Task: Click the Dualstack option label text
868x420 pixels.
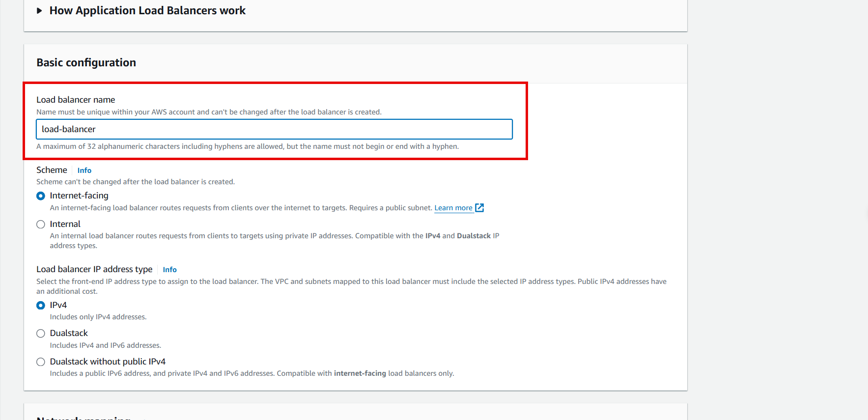Action: (x=69, y=333)
